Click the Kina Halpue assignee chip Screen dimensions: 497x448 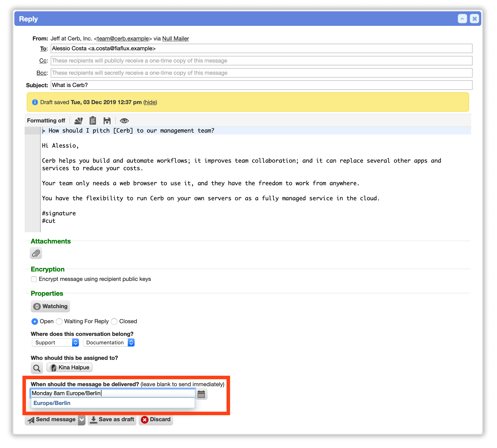(x=70, y=368)
